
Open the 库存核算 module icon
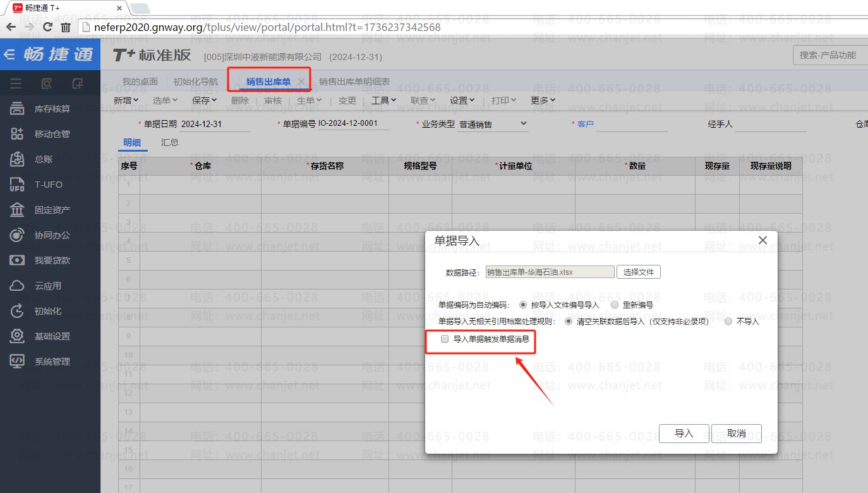17,109
